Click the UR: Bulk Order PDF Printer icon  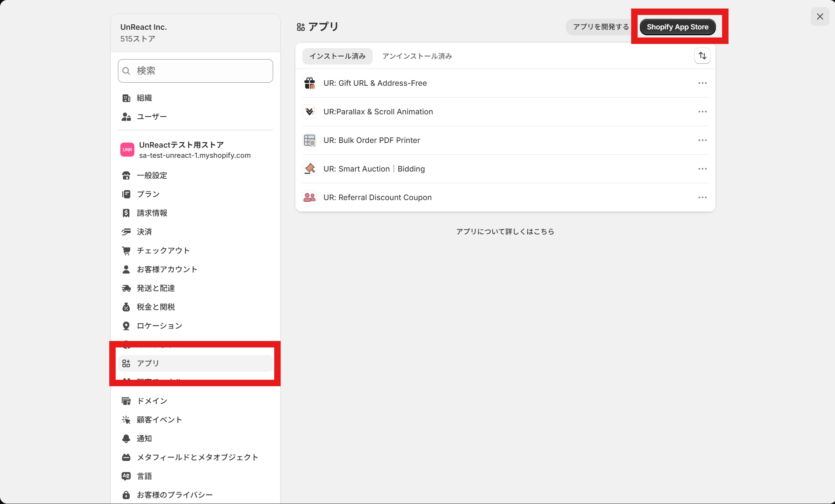(x=310, y=140)
